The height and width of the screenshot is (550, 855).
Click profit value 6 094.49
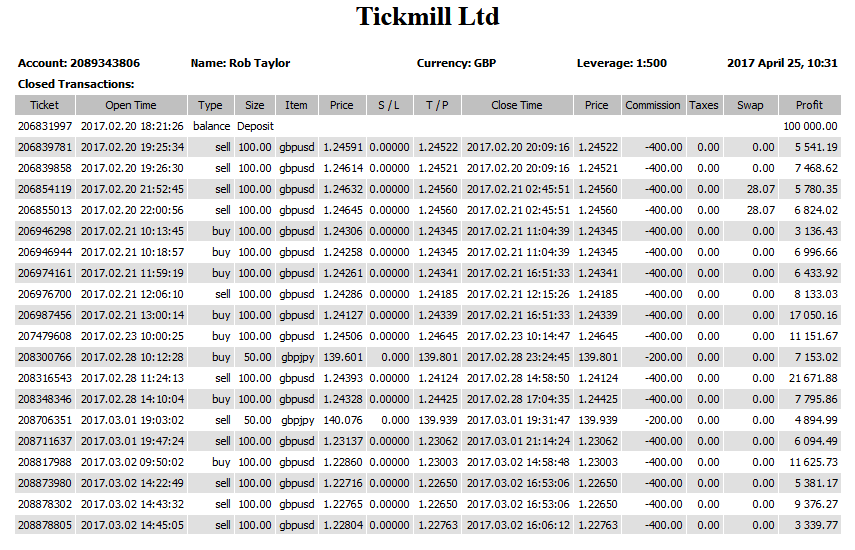click(x=816, y=441)
